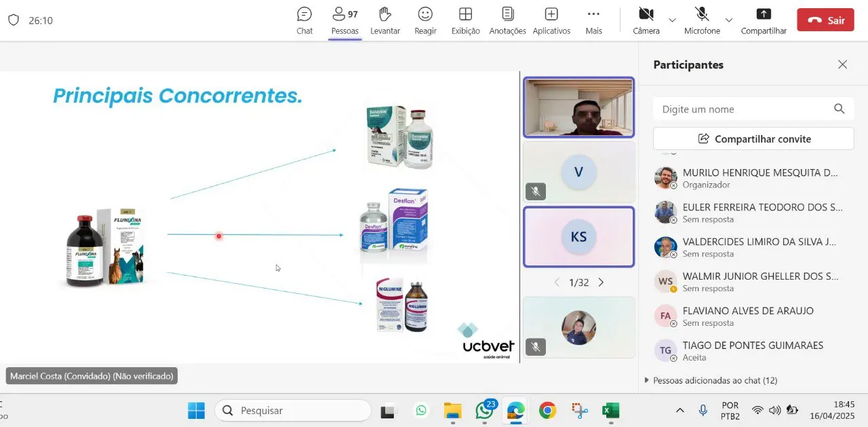Toggle the Pessoas participants panel
This screenshot has width=868, height=427.
[344, 20]
